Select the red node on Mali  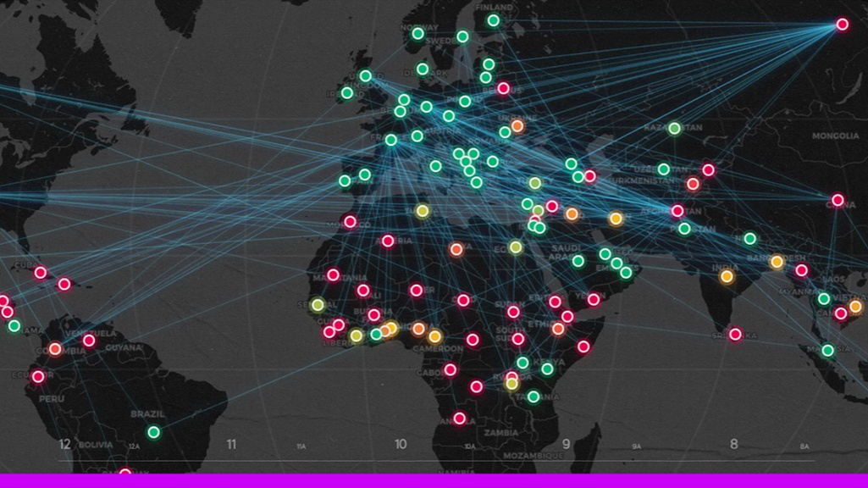click(x=363, y=291)
